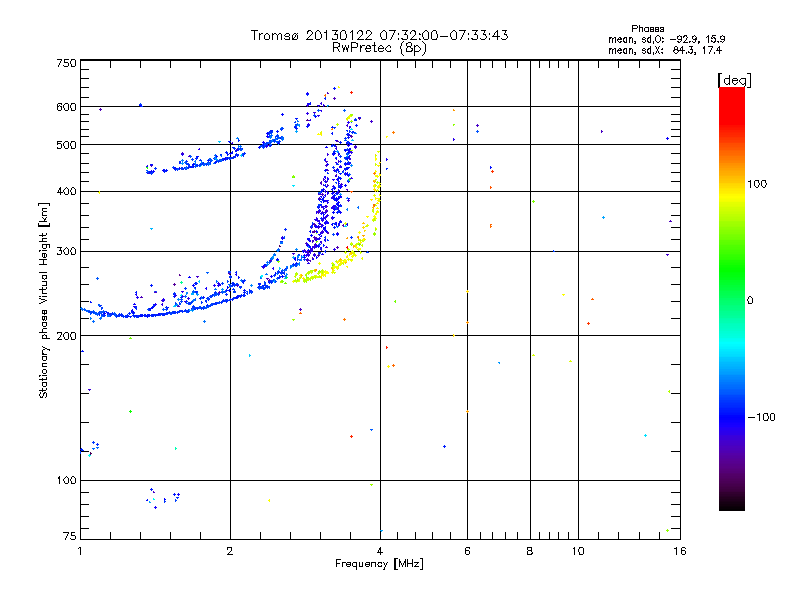This screenshot has width=800, height=600.
Task: Click the x-axis tick label '1'
Action: tap(80, 551)
